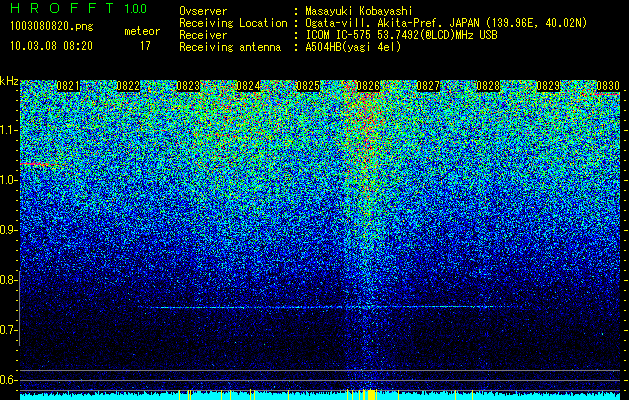Click the "Receiving Location" label
This screenshot has width=629, height=400.
pos(233,23)
